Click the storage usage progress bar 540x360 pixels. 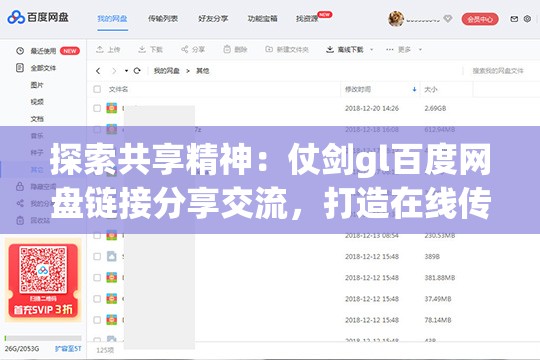(43, 338)
